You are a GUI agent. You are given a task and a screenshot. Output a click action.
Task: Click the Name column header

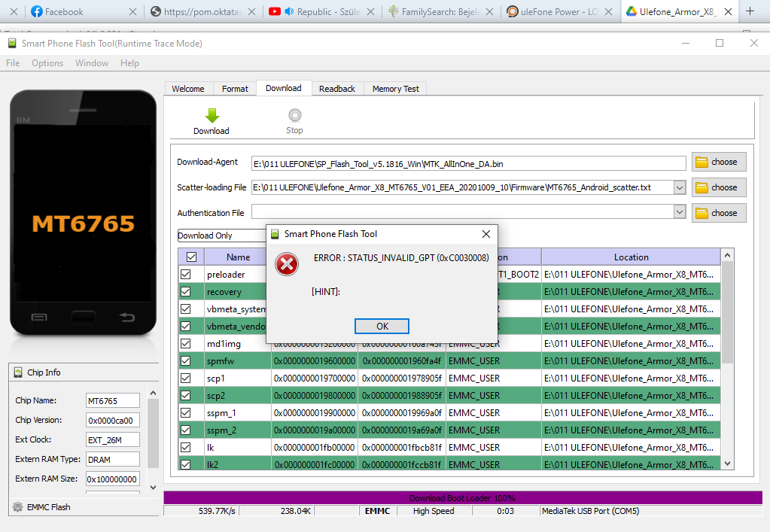238,257
